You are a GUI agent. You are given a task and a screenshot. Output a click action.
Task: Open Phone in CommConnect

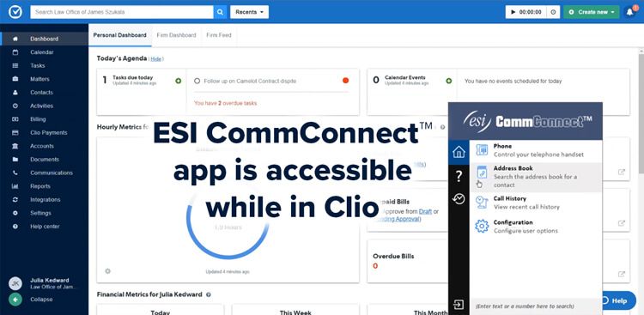[536, 151]
